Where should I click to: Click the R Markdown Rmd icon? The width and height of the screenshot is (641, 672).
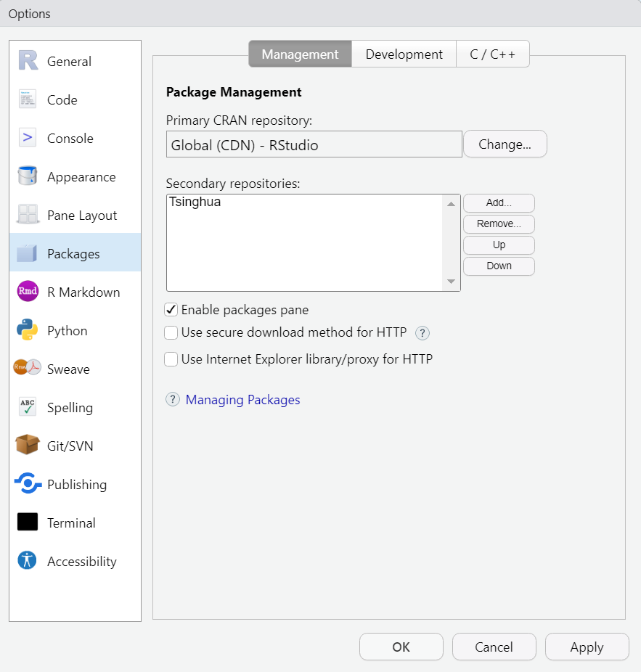(28, 292)
